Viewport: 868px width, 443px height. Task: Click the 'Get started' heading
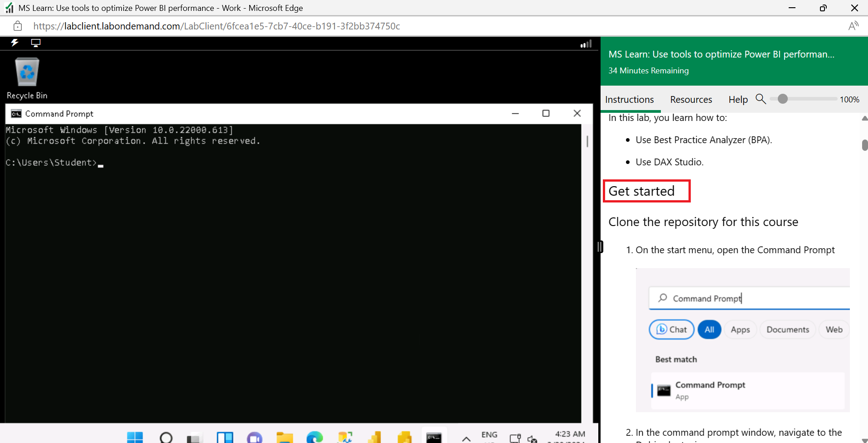[x=641, y=191]
